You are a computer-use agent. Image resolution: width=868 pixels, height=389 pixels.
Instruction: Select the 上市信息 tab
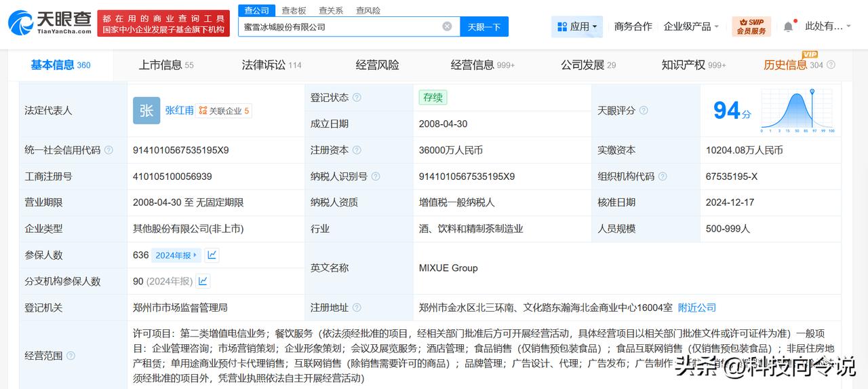point(166,65)
